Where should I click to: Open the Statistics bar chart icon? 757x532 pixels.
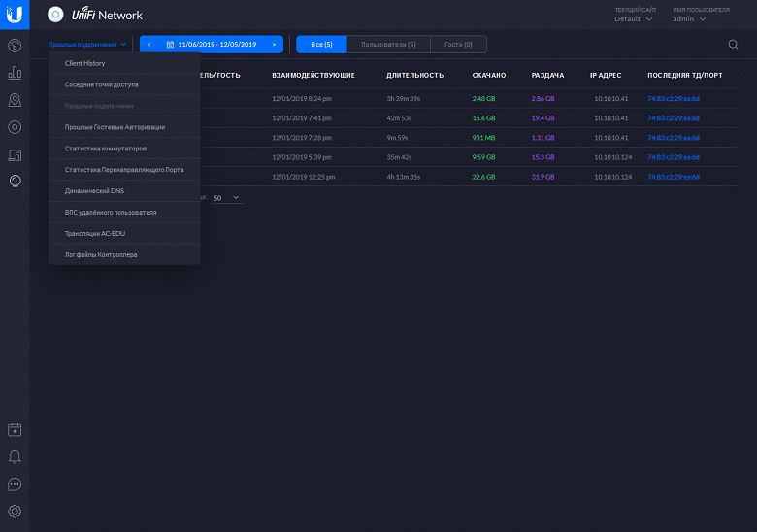coord(15,72)
